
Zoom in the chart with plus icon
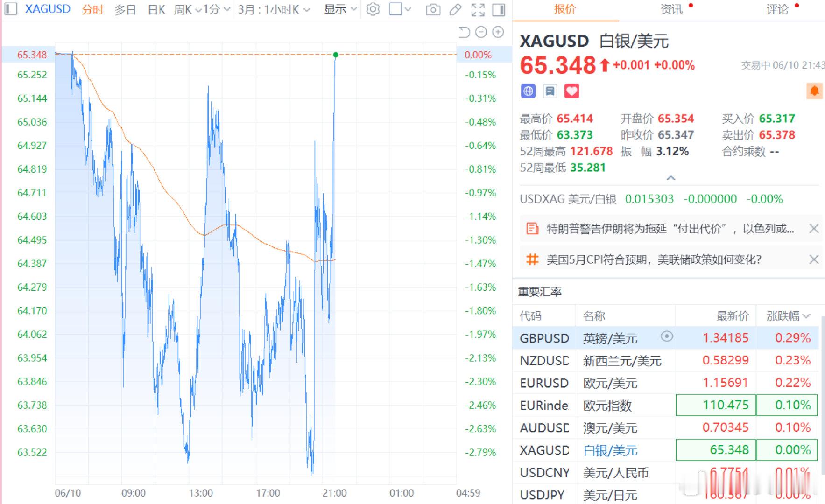click(498, 32)
